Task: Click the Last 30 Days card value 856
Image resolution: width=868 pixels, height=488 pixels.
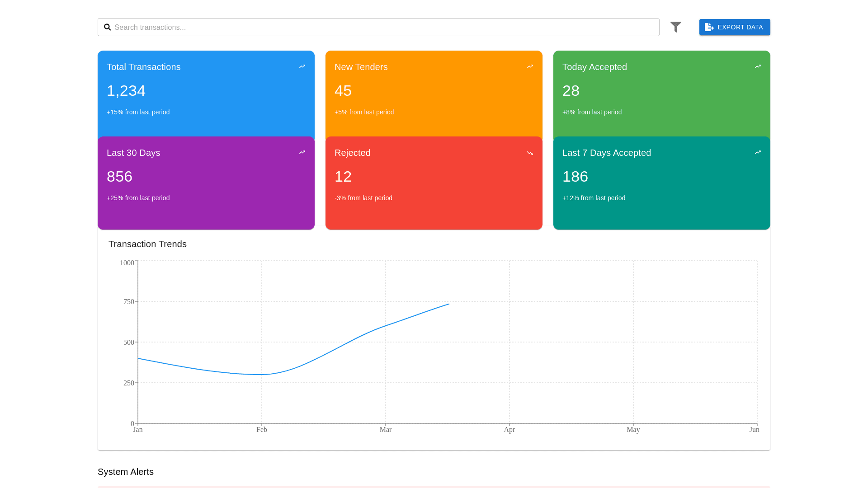Action: click(x=119, y=176)
